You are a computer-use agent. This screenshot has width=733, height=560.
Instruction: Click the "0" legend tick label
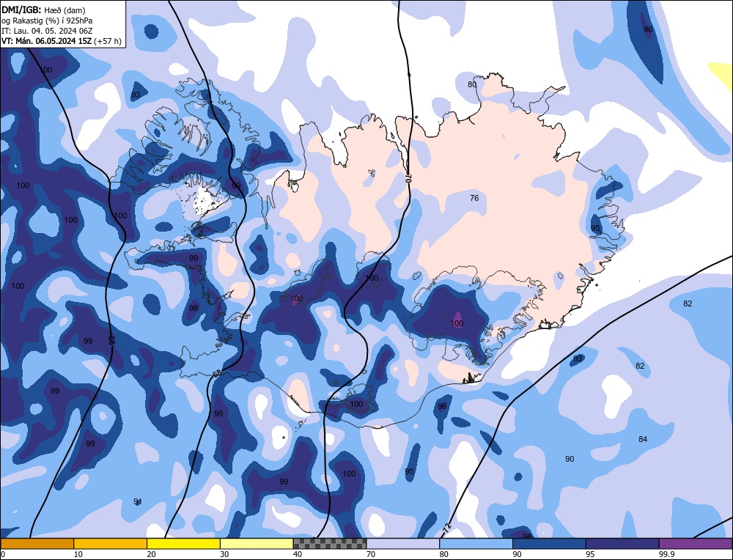click(x=3, y=554)
